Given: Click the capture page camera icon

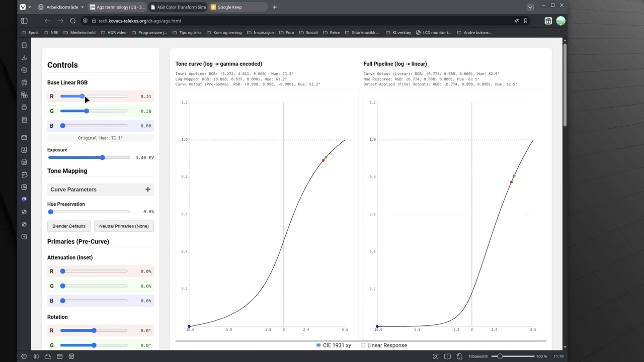Looking at the screenshot, I should coord(436,356).
